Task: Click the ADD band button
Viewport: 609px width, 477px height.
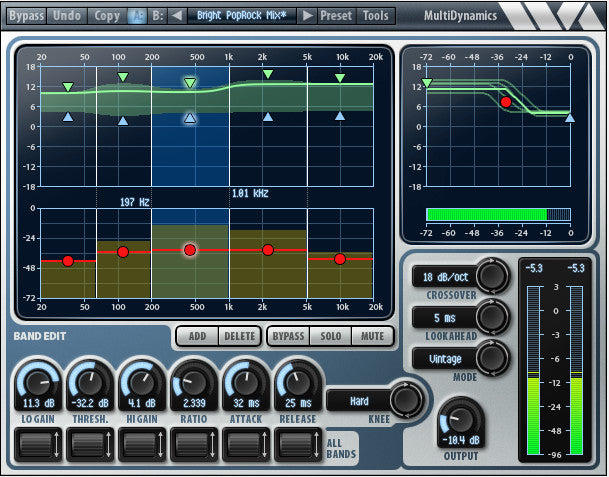Action: pyautogui.click(x=197, y=336)
